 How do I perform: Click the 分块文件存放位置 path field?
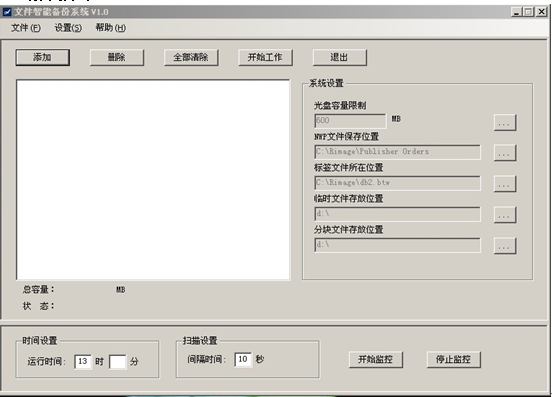click(397, 245)
